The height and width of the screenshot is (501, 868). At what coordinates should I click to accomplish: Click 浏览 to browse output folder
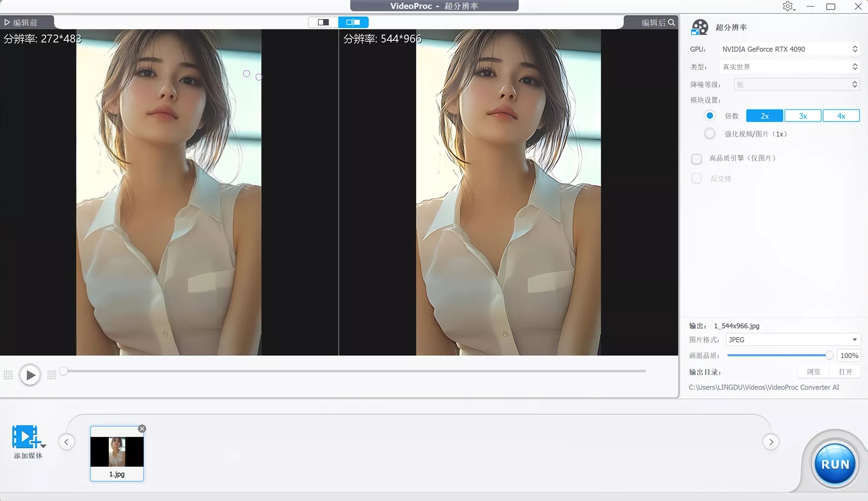(x=814, y=372)
